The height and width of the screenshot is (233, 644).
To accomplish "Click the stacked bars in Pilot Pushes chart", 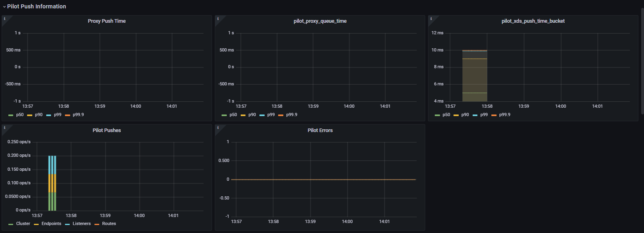I will 52,183.
